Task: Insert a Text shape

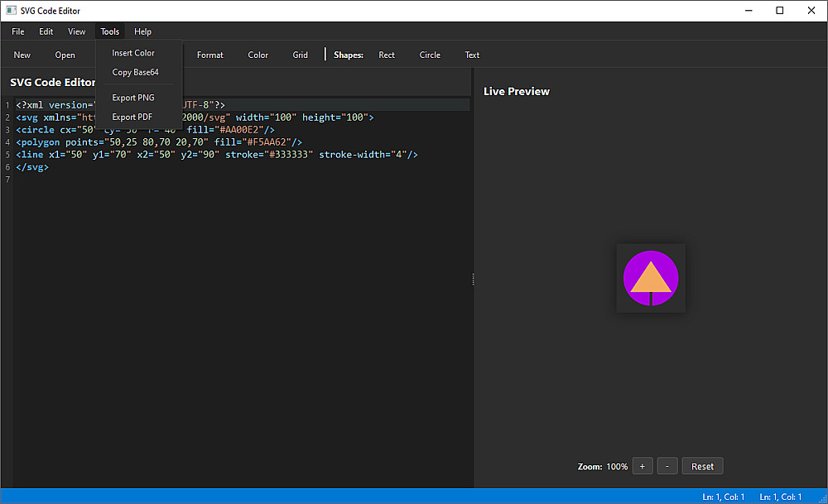Action: coord(472,55)
